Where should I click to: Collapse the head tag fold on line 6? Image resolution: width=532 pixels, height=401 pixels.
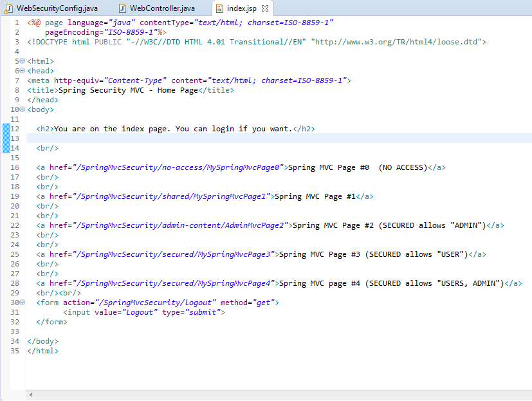point(23,71)
